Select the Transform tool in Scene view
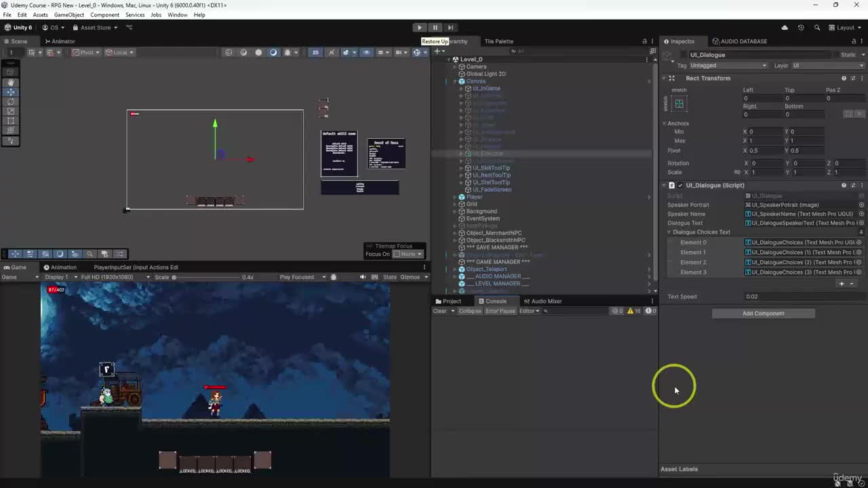 tap(11, 131)
